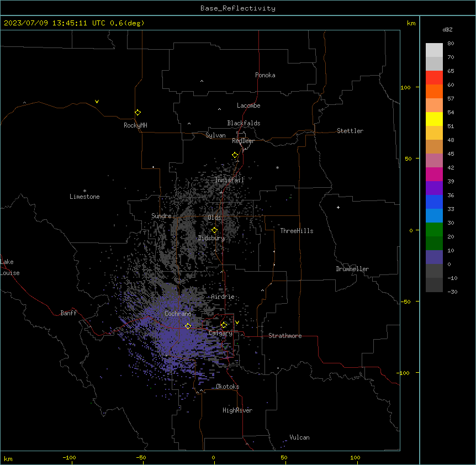Image resolution: width=476 pixels, height=465 pixels.
Task: Click the Limestone label
Action: tap(84, 197)
